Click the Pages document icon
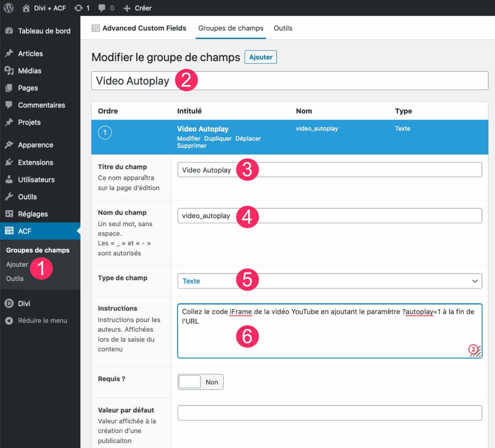The height and width of the screenshot is (448, 495). pyautogui.click(x=9, y=88)
